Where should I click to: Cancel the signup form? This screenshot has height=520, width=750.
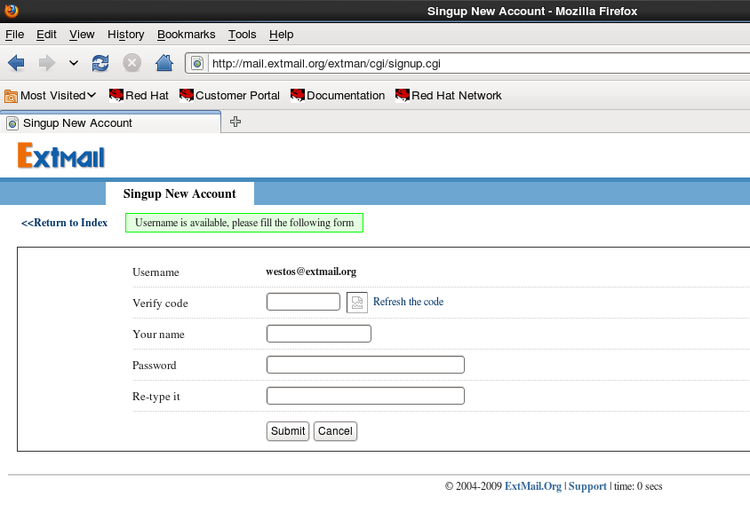[335, 431]
